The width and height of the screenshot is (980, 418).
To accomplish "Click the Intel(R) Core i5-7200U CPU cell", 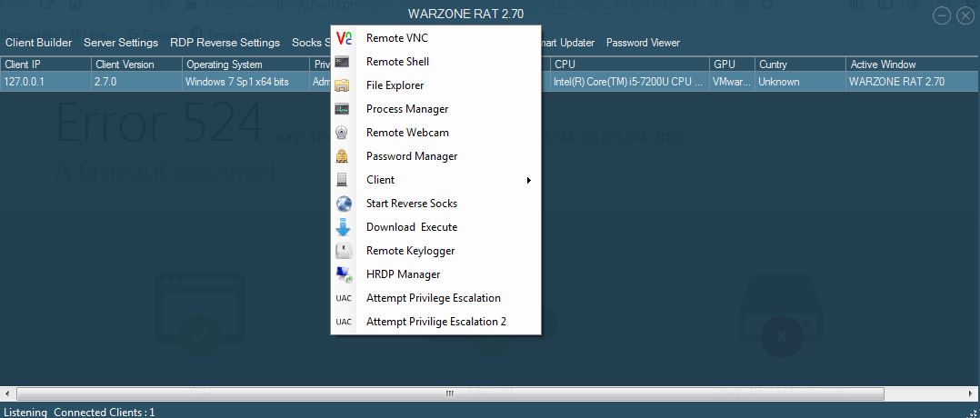I will (630, 82).
